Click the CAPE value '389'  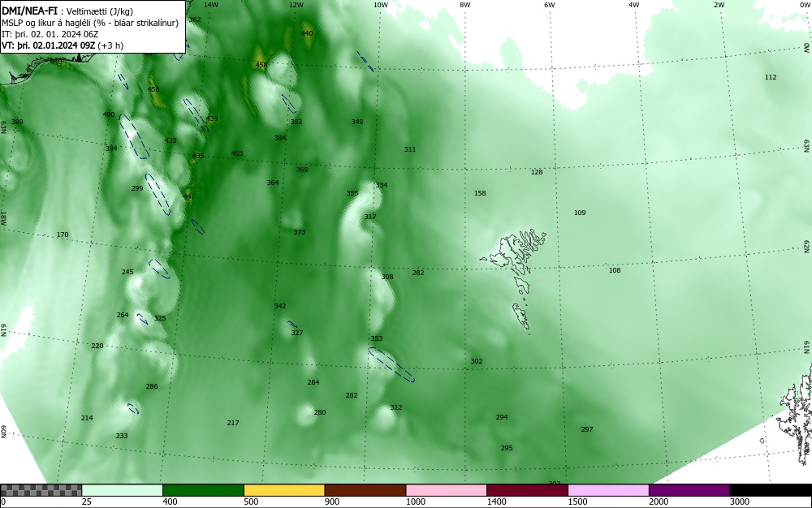coord(17,122)
